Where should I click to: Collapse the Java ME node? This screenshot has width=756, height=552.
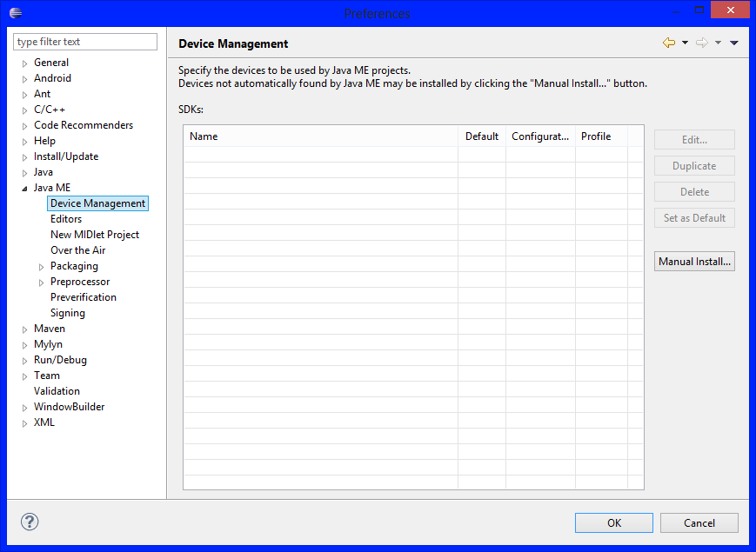24,187
